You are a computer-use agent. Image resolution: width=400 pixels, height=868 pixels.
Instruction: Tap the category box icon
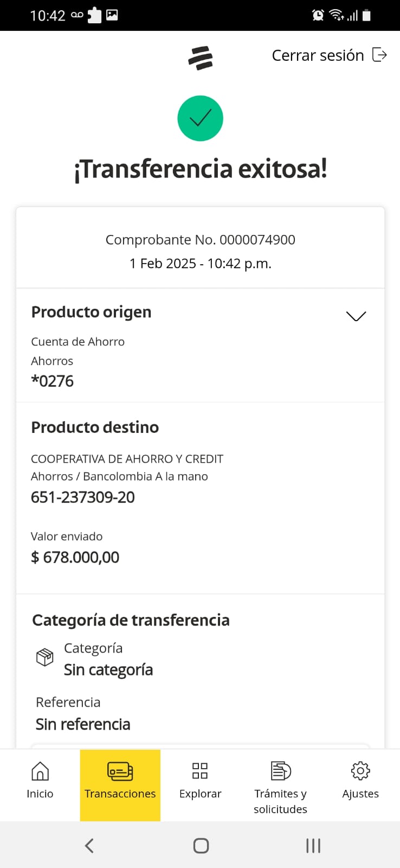[x=44, y=658]
